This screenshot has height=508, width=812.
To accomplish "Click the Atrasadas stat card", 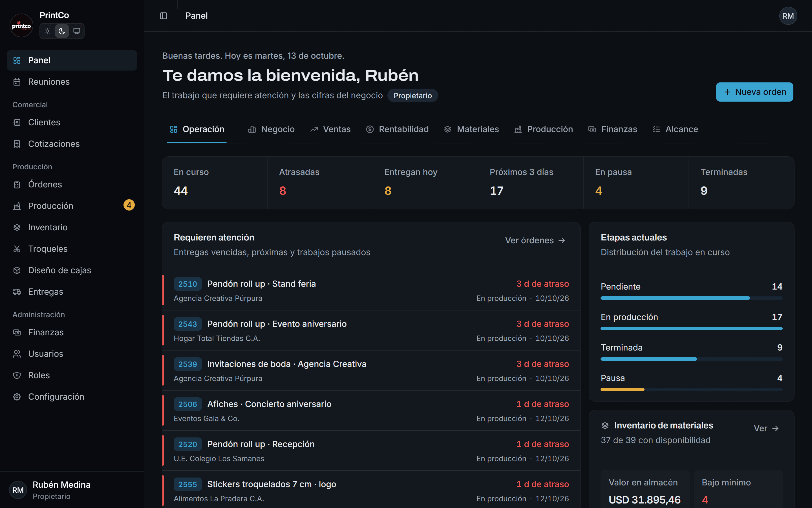I will (320, 183).
